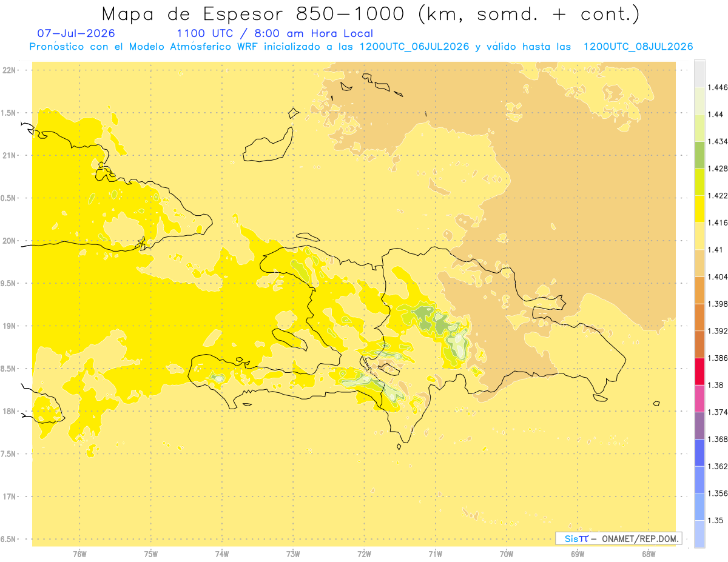
Task: Click the 'Sistt - ONAMET/REP.DOM.' credit box
Action: coord(619,538)
